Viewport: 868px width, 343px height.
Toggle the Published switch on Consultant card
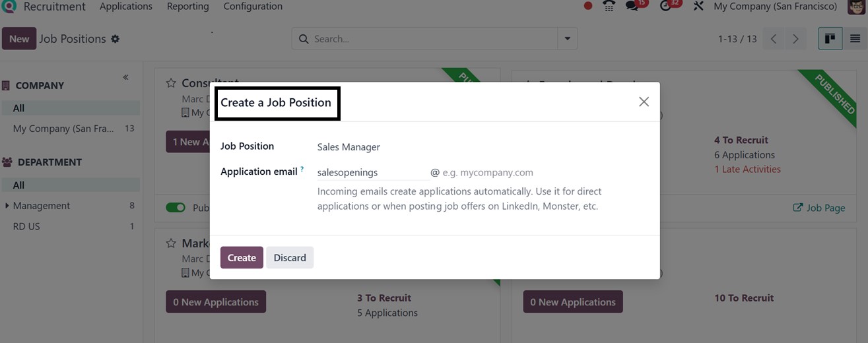tap(176, 208)
